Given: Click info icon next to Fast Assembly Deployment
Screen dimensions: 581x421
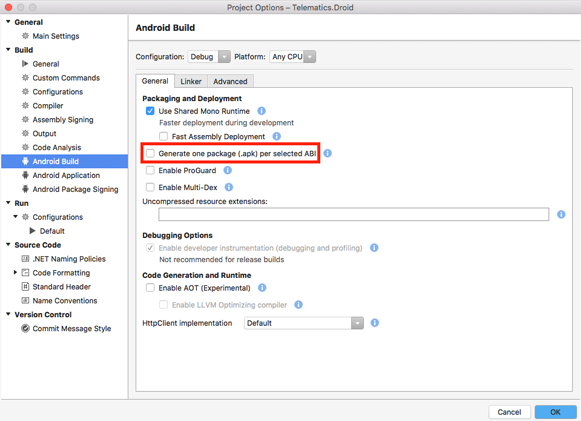Looking at the screenshot, I should click(x=277, y=136).
